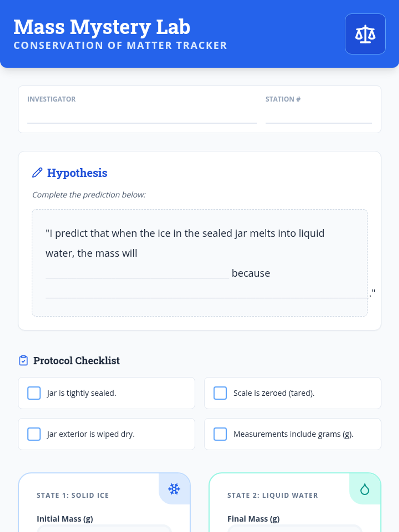
Task: Click the Final Mass (g) field
Action: pos(295,529)
